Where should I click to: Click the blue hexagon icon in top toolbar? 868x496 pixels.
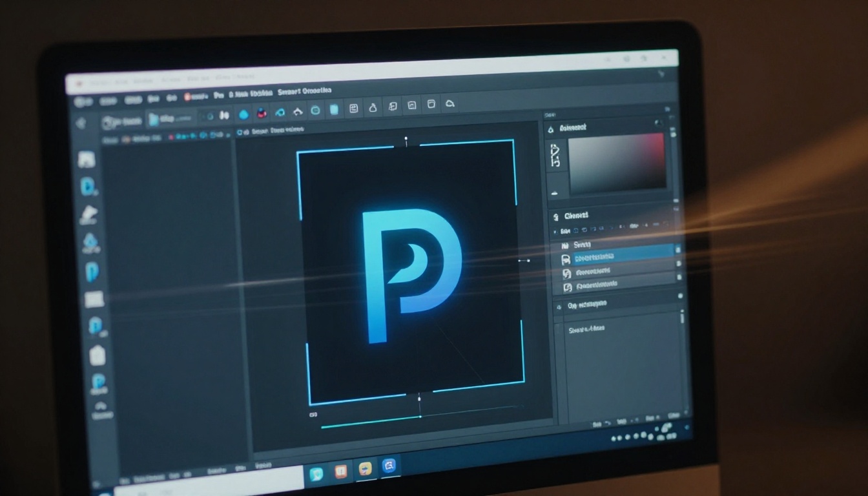tap(243, 114)
